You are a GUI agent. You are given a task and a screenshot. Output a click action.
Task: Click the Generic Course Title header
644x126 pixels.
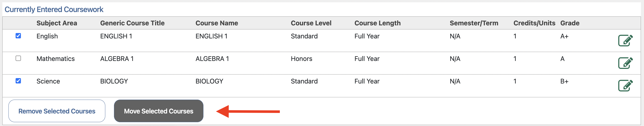pos(132,23)
